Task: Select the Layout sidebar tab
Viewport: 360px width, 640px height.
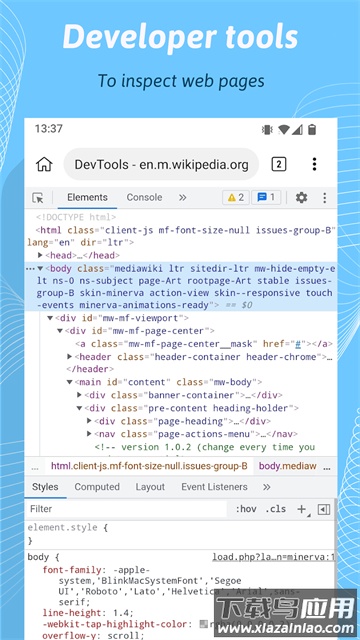Action: 150,487
